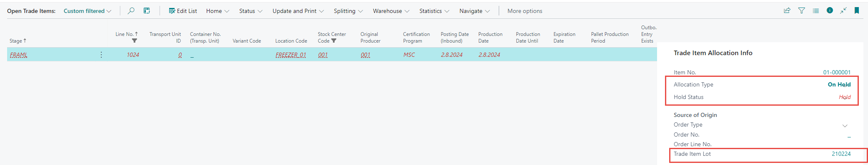Open the Home menu
Viewport: 868px width, 165px height.
click(x=218, y=11)
